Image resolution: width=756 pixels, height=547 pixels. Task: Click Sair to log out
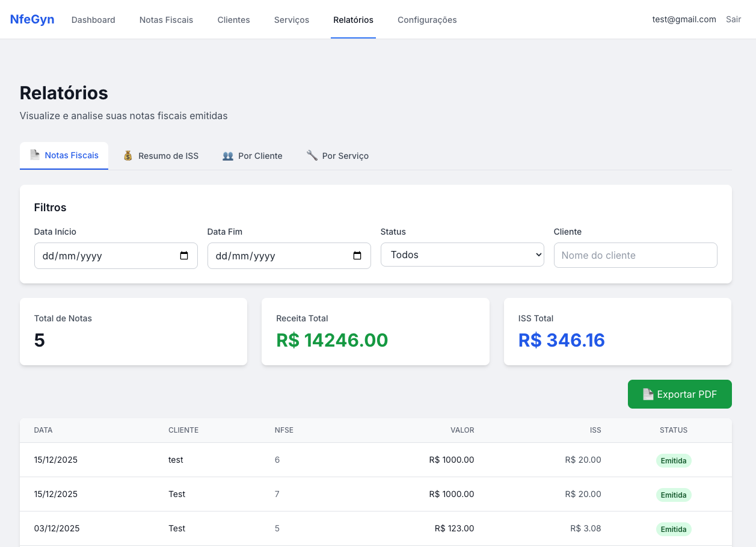733,19
